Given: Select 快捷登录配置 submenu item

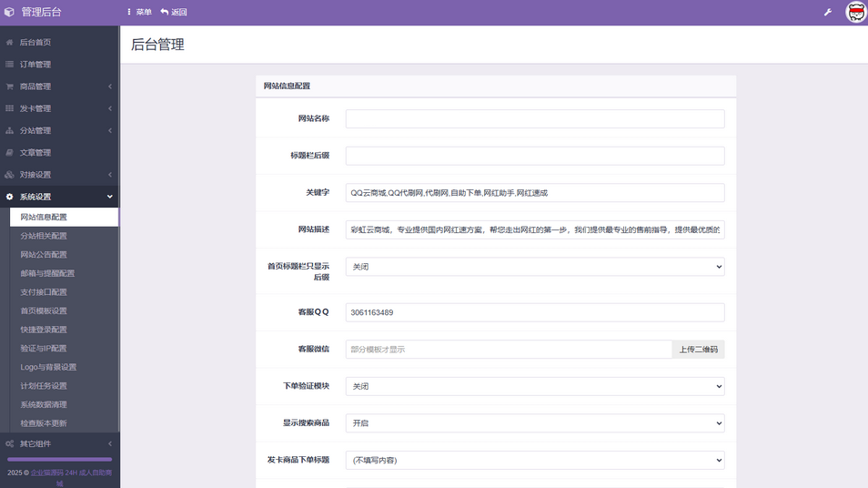Looking at the screenshot, I should click(x=64, y=330).
